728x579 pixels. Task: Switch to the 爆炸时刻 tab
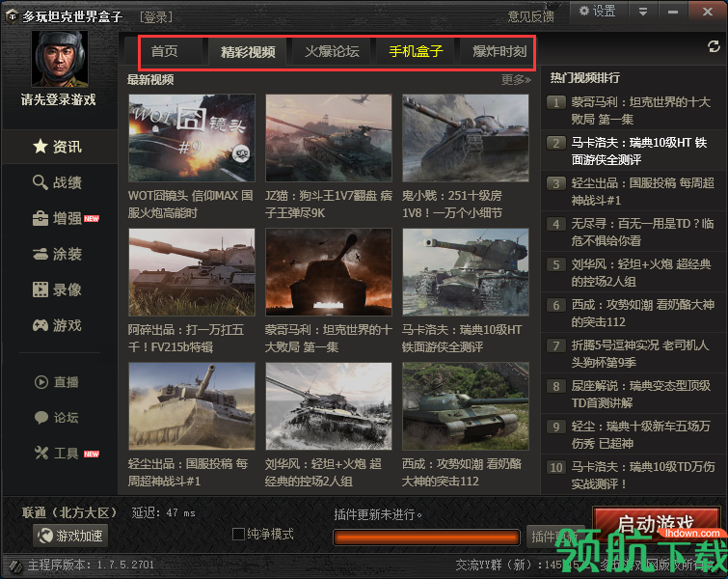(x=498, y=51)
